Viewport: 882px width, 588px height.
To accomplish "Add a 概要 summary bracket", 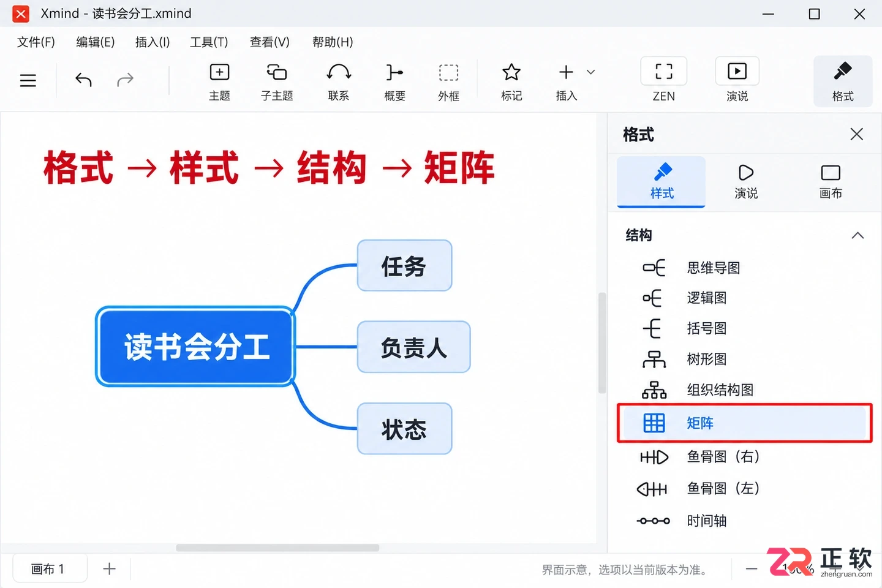I will [x=394, y=82].
